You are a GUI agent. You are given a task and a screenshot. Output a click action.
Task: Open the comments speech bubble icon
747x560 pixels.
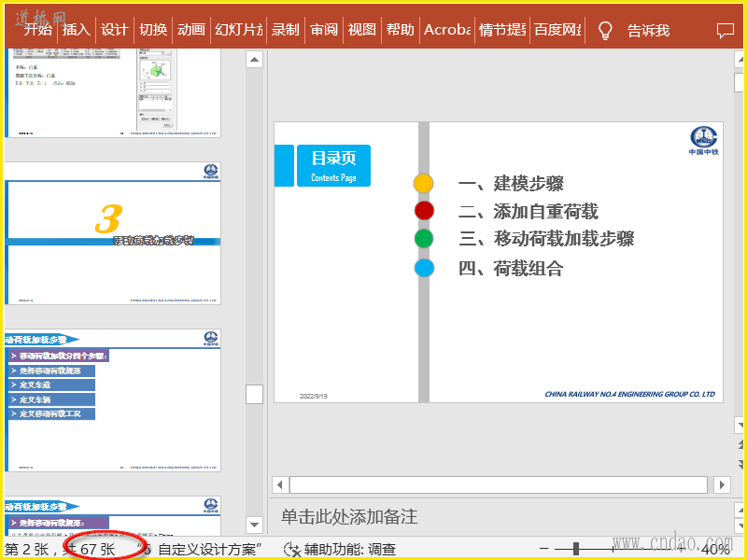(x=726, y=31)
